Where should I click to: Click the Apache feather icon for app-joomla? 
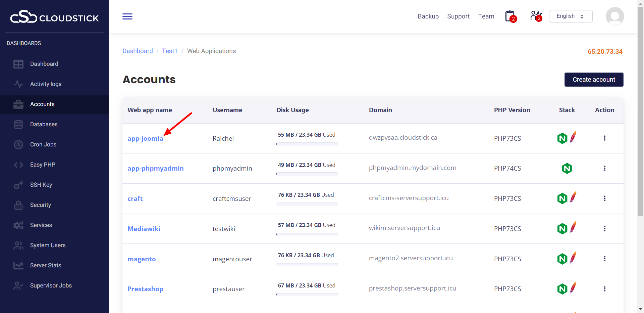point(573,138)
